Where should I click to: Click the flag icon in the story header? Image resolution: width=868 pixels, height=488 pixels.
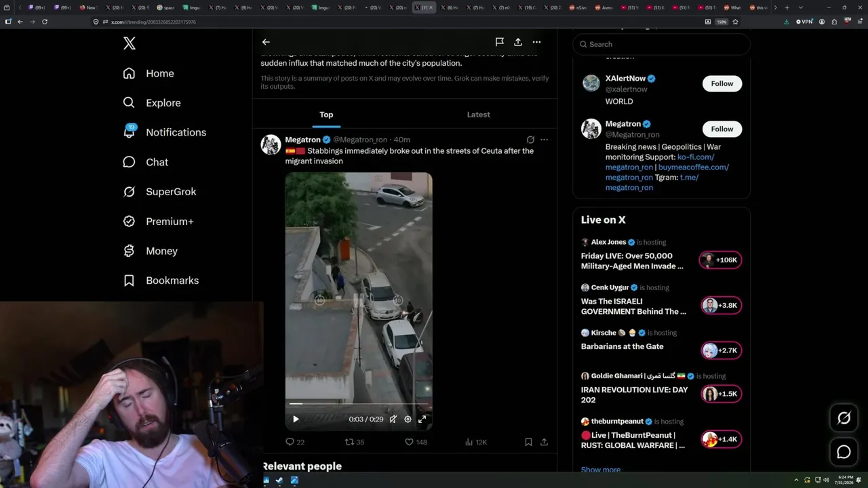(499, 42)
